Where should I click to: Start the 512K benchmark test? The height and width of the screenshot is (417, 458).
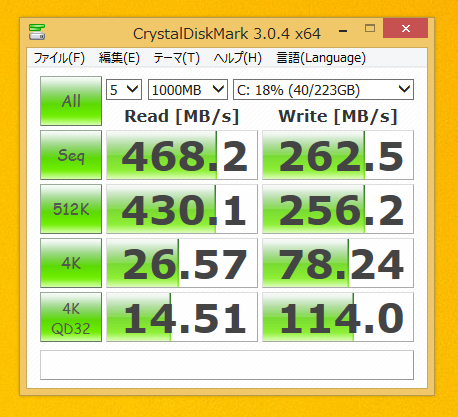pyautogui.click(x=71, y=209)
